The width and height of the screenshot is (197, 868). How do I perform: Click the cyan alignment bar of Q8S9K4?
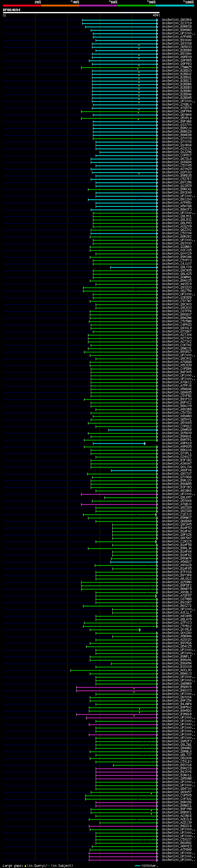[120, 20]
